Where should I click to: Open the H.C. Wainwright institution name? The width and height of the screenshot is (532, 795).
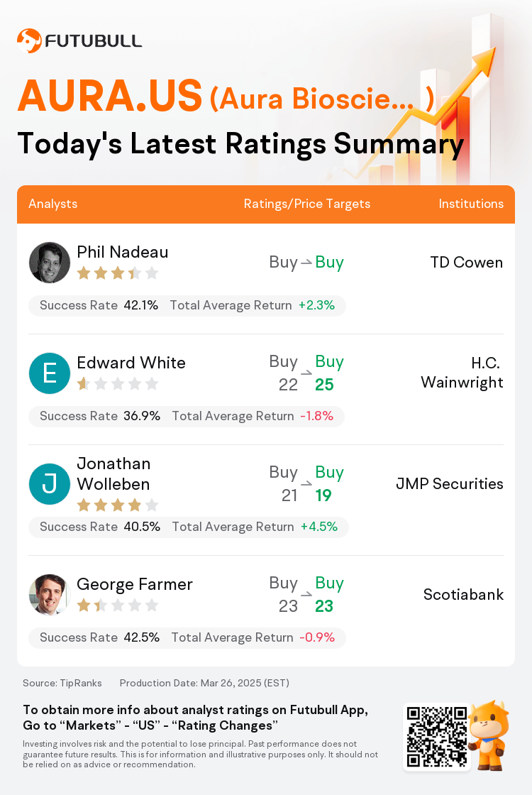(462, 373)
